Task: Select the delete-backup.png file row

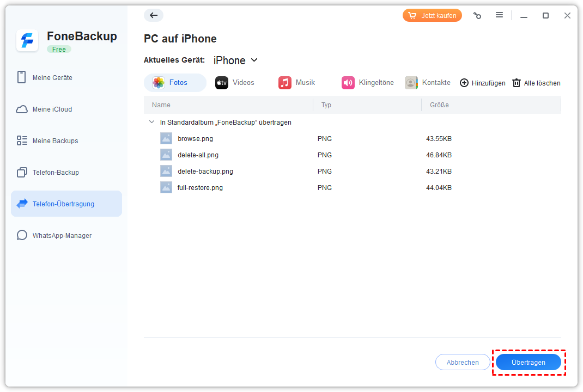Action: pos(205,171)
